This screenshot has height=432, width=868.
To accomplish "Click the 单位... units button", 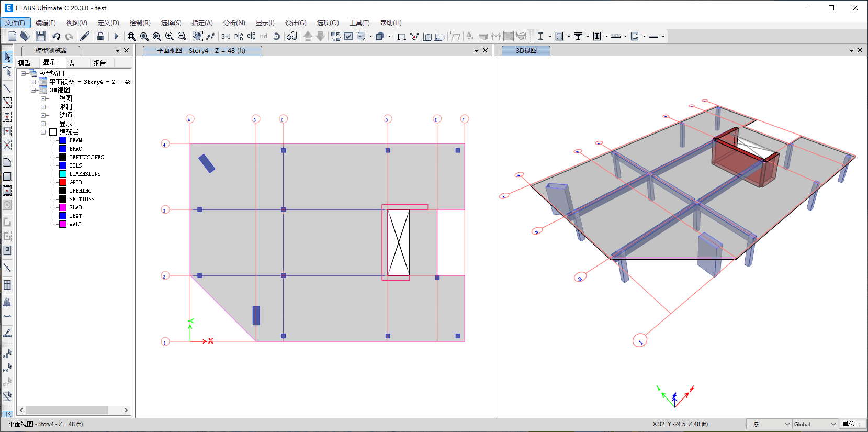I will click(x=852, y=424).
